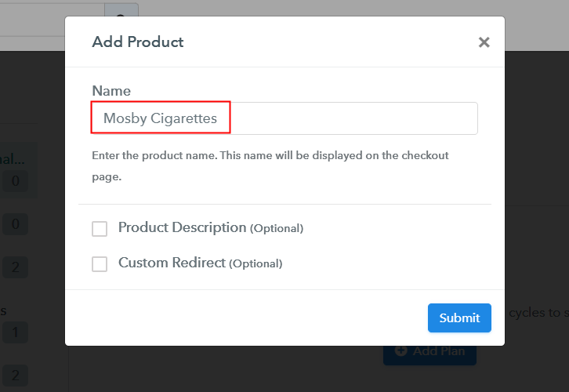Click the search box in the dimmed header

pyautogui.click(x=47, y=16)
